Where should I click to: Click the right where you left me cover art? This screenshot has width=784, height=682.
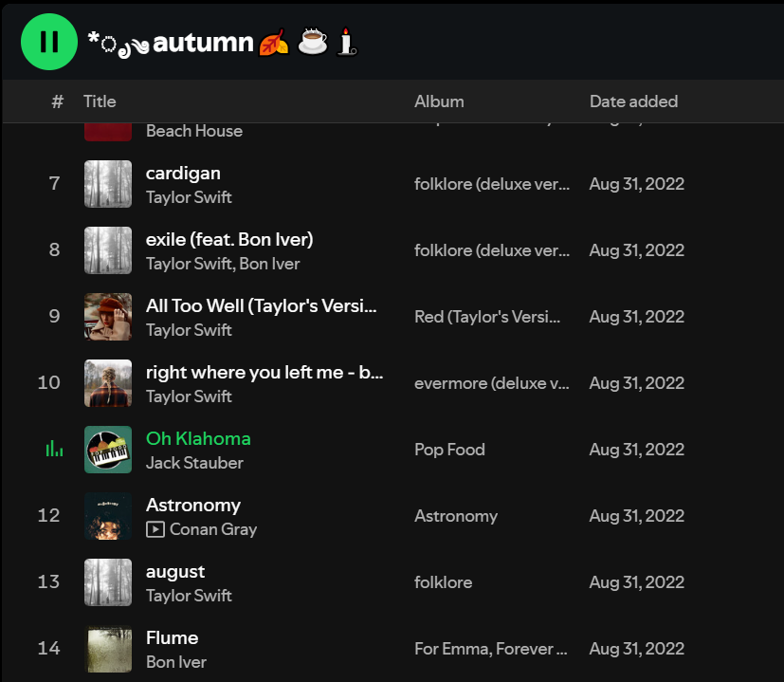(x=108, y=383)
